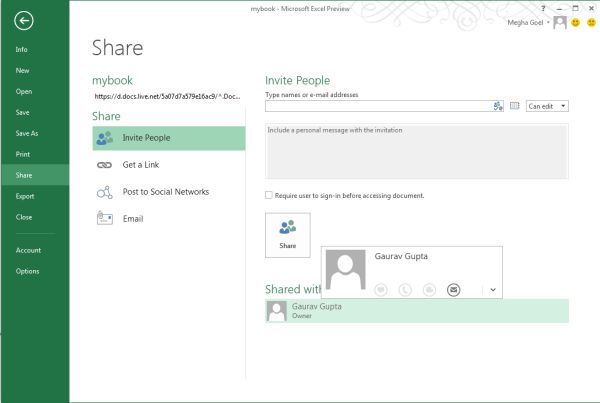Screen dimensions: 600x403
Task: Choose Save As in the sidebar
Action: [x=27, y=133]
